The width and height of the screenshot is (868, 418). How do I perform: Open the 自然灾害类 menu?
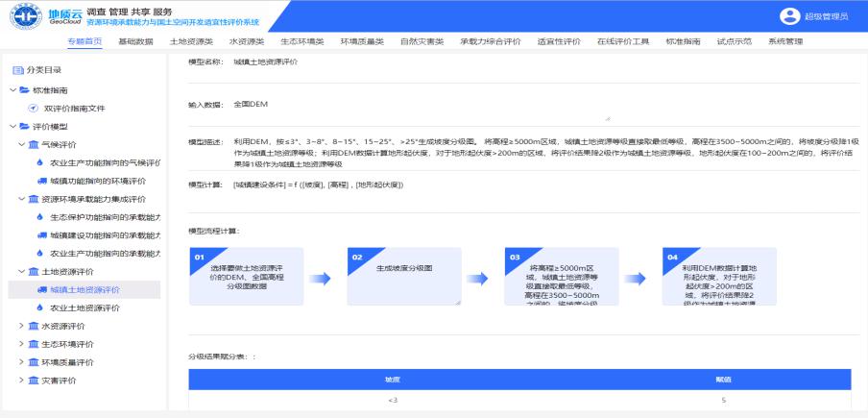422,41
